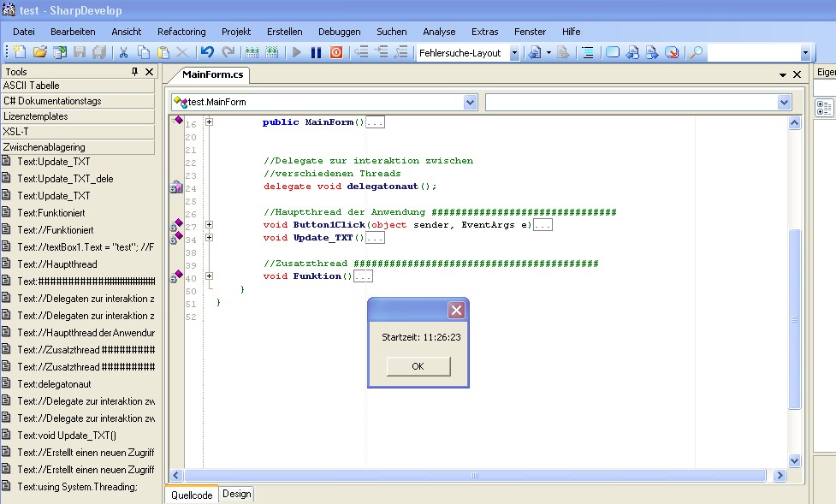Click the magnifier search icon in toolbar
The height and width of the screenshot is (504, 836).
pos(697,53)
